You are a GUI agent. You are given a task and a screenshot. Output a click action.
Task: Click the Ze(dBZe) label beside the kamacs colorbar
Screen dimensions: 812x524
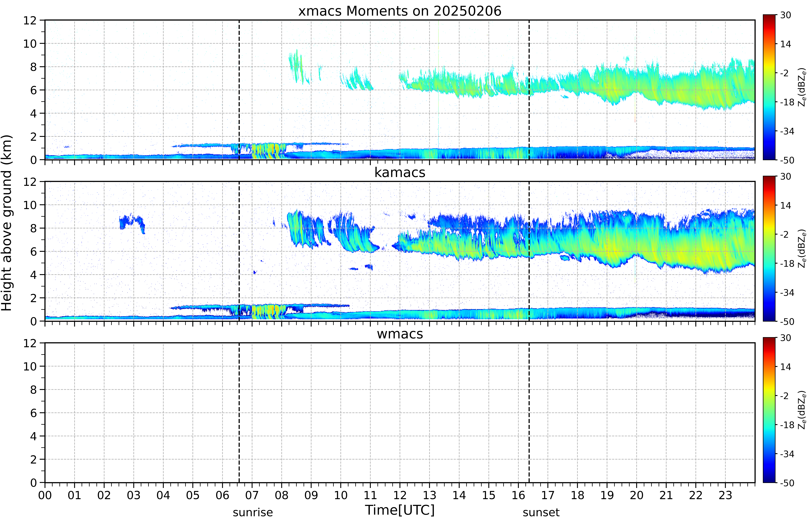tap(802, 248)
